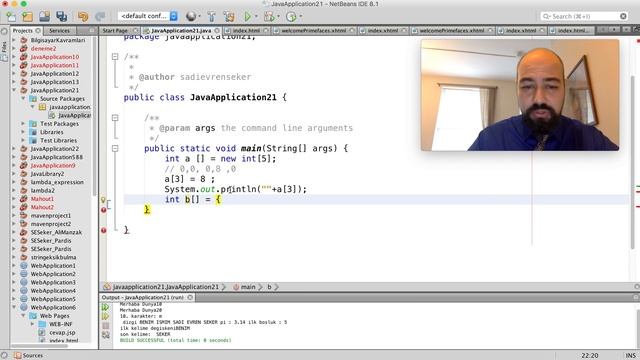The image size is (640, 360).
Task: Open the Run Project dropdown arrow
Action: pos(256,16)
